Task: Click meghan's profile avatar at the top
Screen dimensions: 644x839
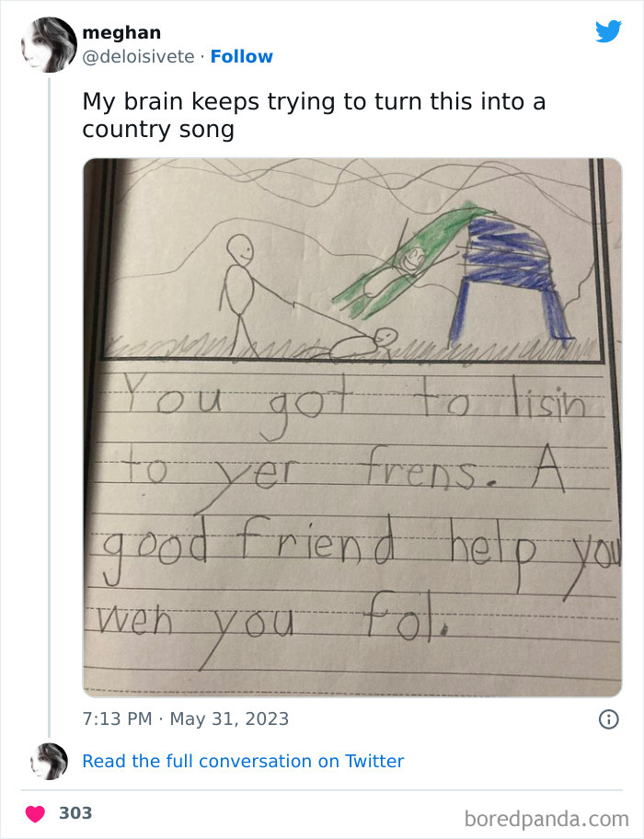Action: pos(47,43)
